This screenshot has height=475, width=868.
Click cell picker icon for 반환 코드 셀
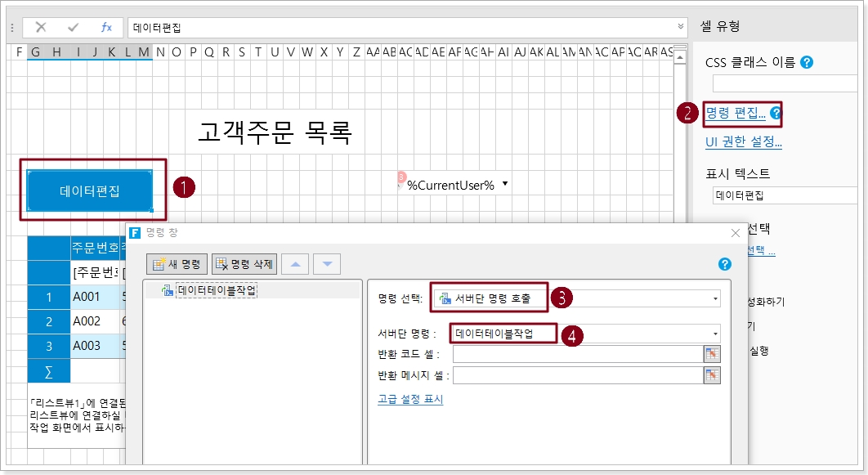(x=713, y=354)
